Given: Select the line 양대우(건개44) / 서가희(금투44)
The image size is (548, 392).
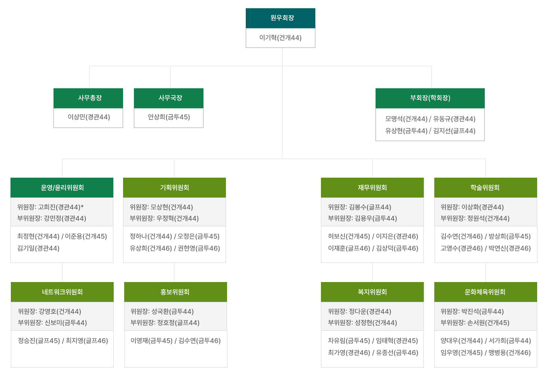Looking at the screenshot, I should pyautogui.click(x=486, y=341).
